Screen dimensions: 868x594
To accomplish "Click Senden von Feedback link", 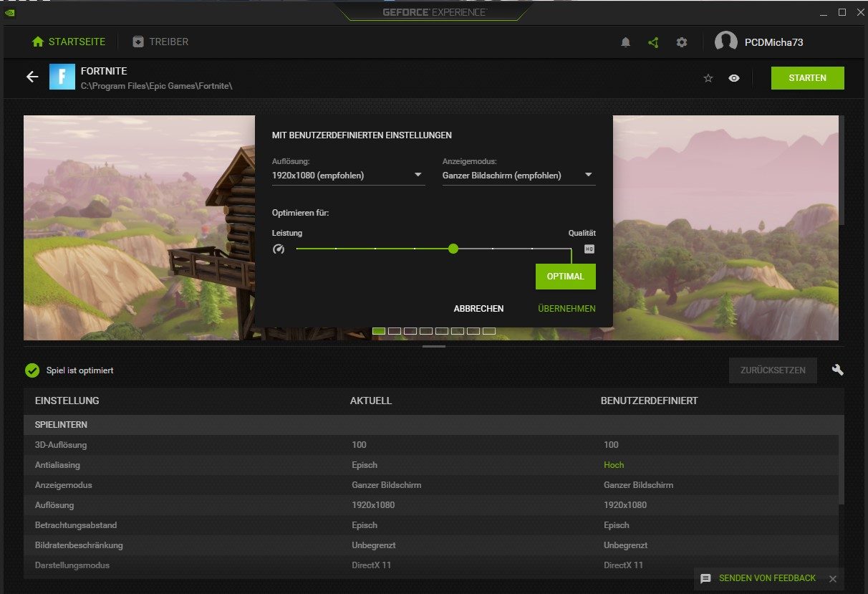I will point(767,578).
